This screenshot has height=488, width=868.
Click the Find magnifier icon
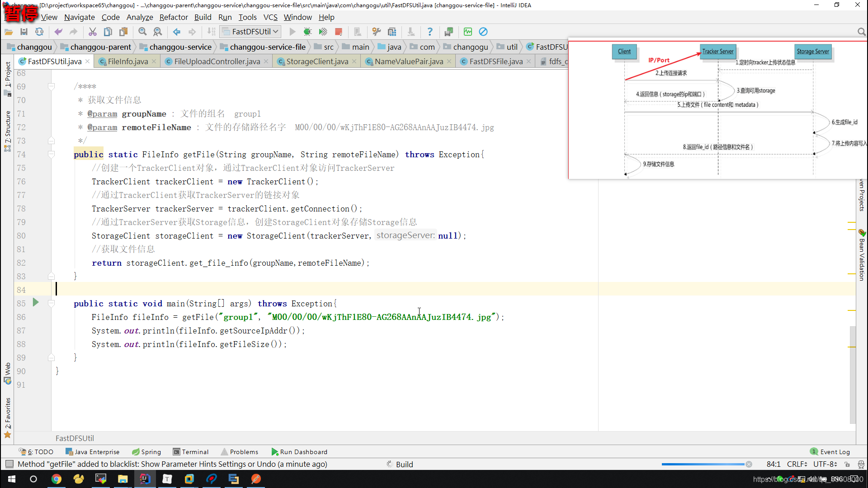(x=142, y=32)
